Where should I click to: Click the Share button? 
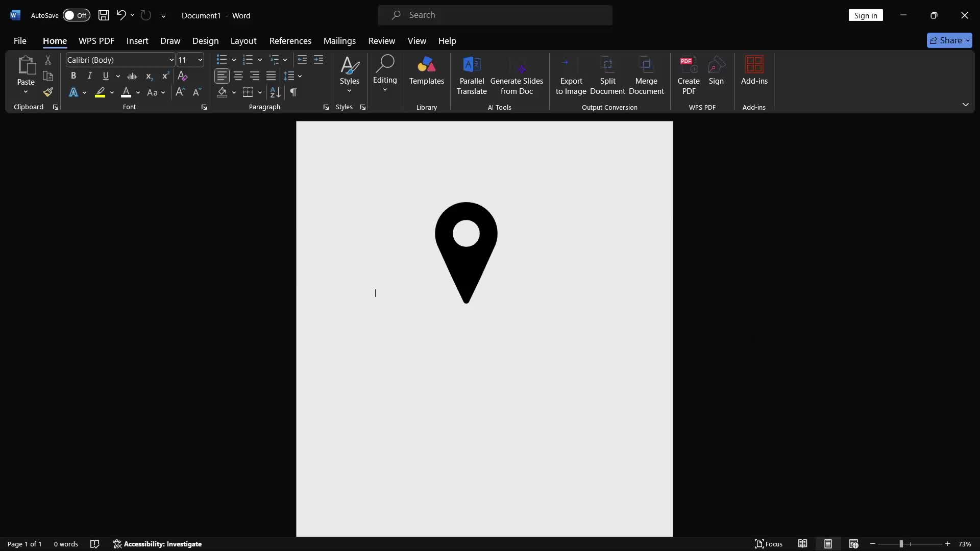pyautogui.click(x=949, y=40)
